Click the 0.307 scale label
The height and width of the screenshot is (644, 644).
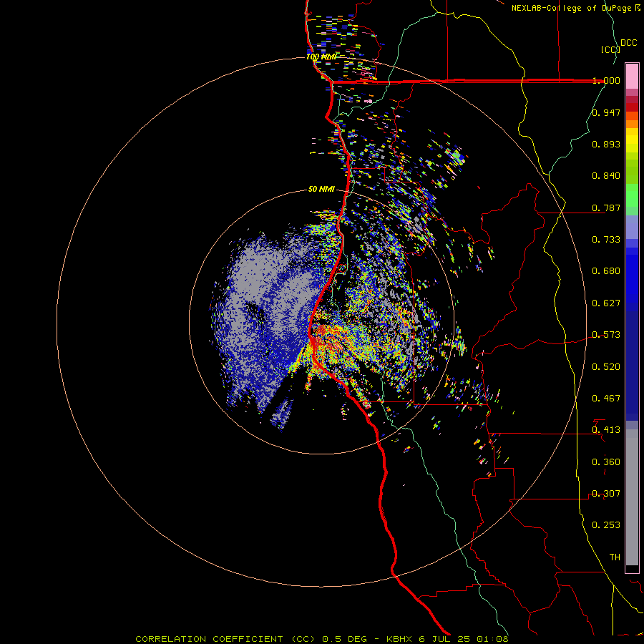pyautogui.click(x=606, y=493)
